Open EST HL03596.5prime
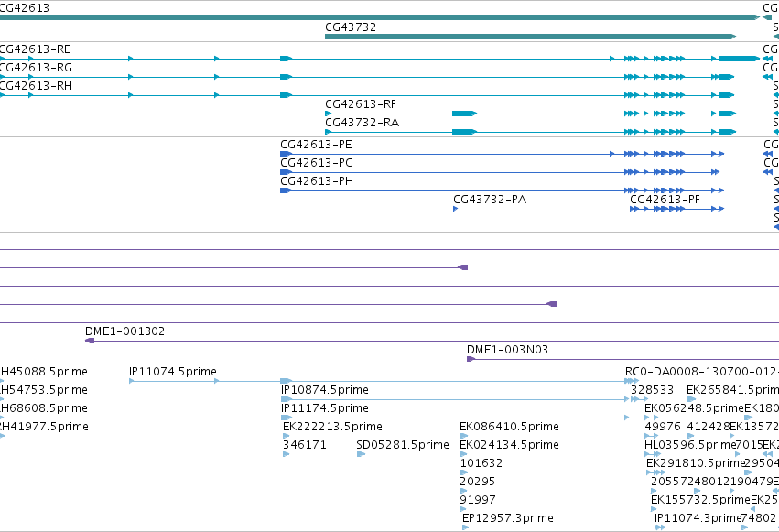This screenshot has height=532, width=779. [690, 445]
